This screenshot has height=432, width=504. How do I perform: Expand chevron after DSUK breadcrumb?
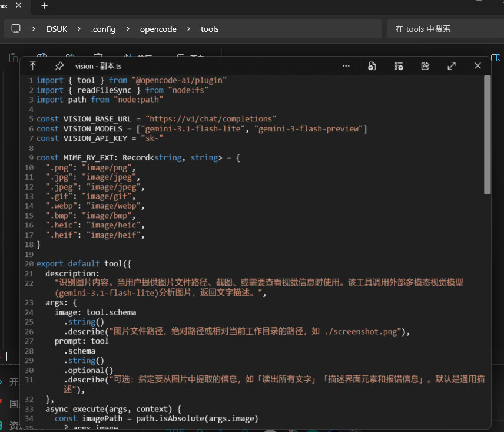[x=79, y=29]
